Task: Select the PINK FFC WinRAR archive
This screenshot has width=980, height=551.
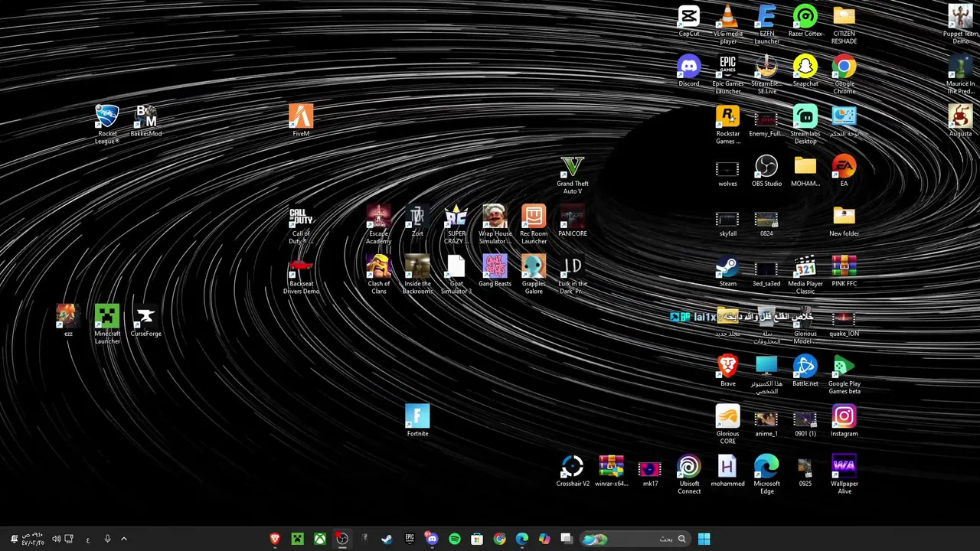Action: (x=844, y=272)
